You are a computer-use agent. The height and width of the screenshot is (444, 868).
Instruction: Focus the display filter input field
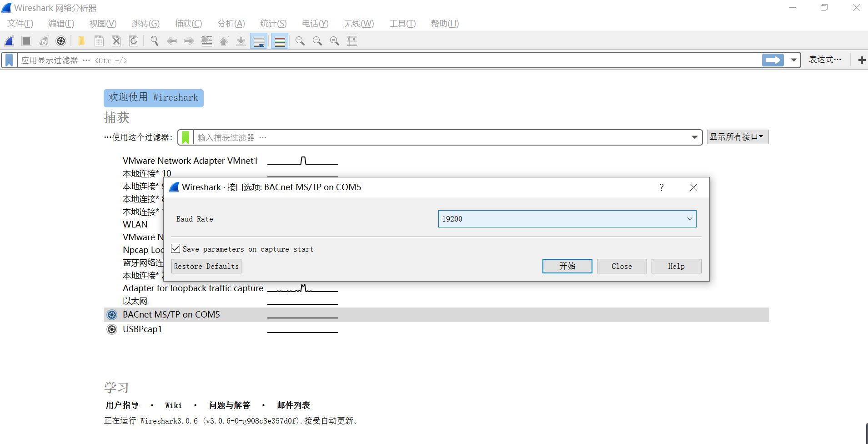pos(390,60)
